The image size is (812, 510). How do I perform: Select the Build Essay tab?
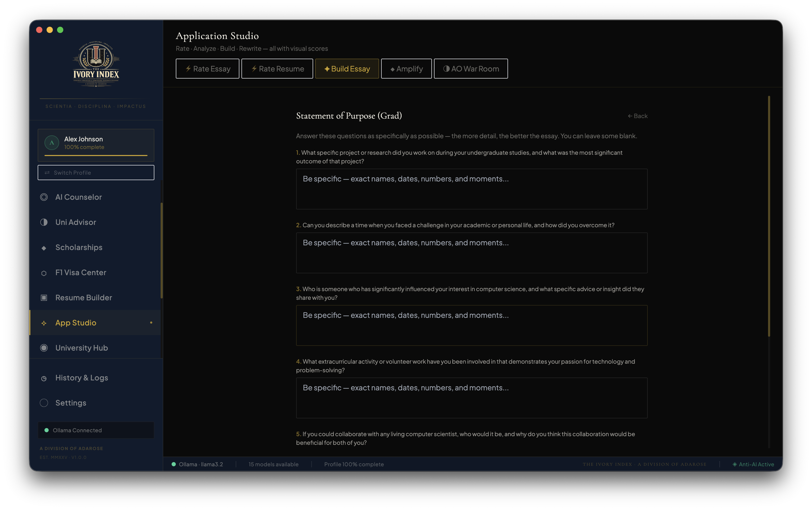click(x=347, y=69)
